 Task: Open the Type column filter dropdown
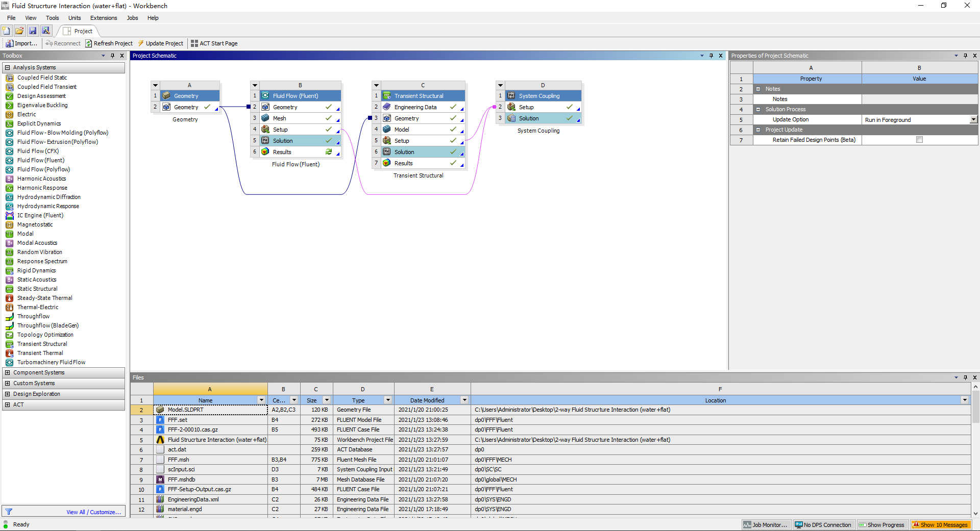tap(388, 400)
